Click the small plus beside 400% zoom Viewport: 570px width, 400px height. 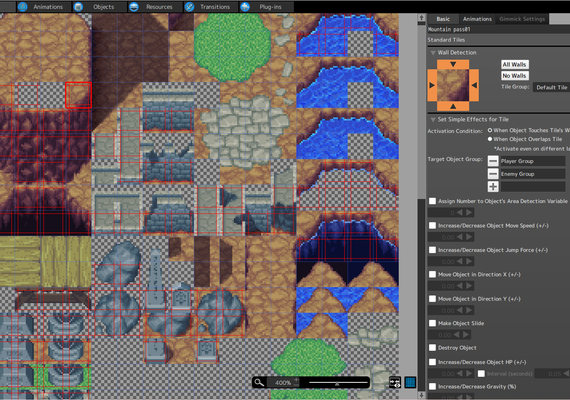pyautogui.click(x=297, y=380)
